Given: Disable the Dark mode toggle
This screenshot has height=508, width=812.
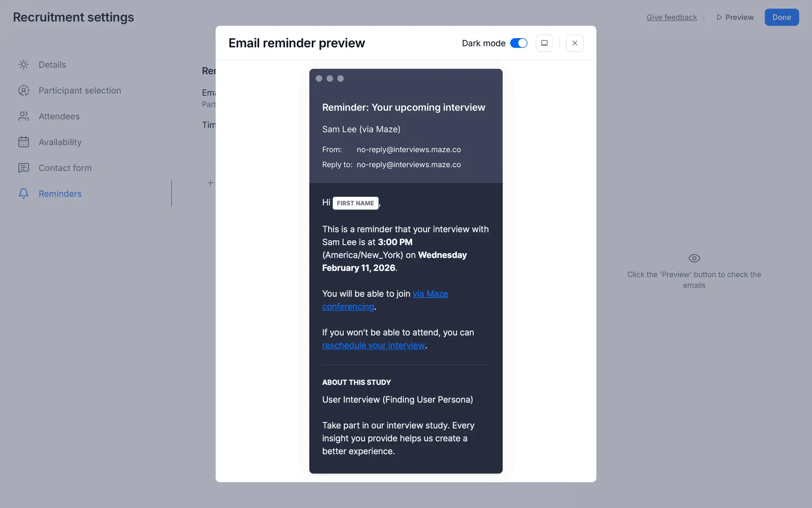Looking at the screenshot, I should click(x=518, y=43).
